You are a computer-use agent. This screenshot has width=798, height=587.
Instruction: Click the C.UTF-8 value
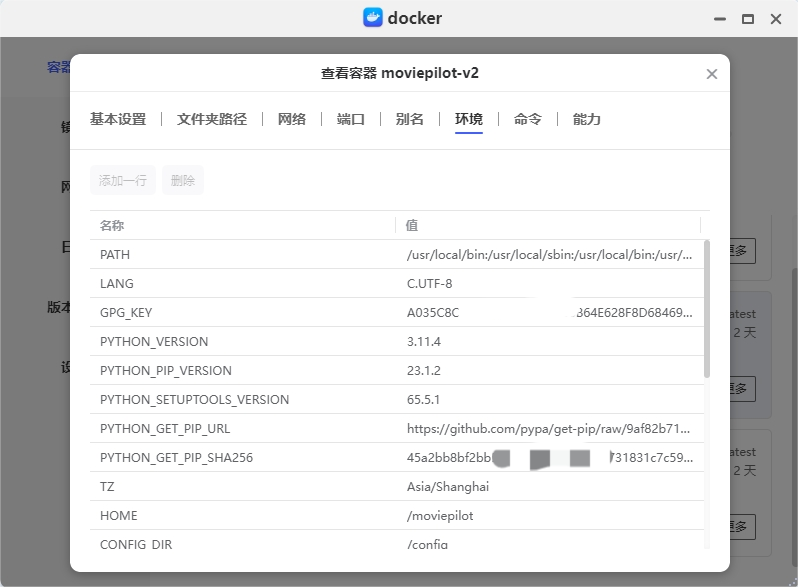[430, 284]
